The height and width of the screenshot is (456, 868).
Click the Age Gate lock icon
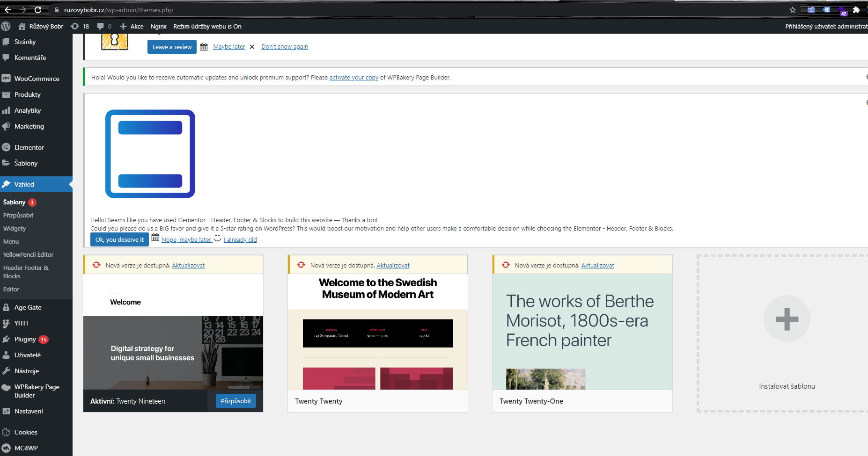pos(6,307)
